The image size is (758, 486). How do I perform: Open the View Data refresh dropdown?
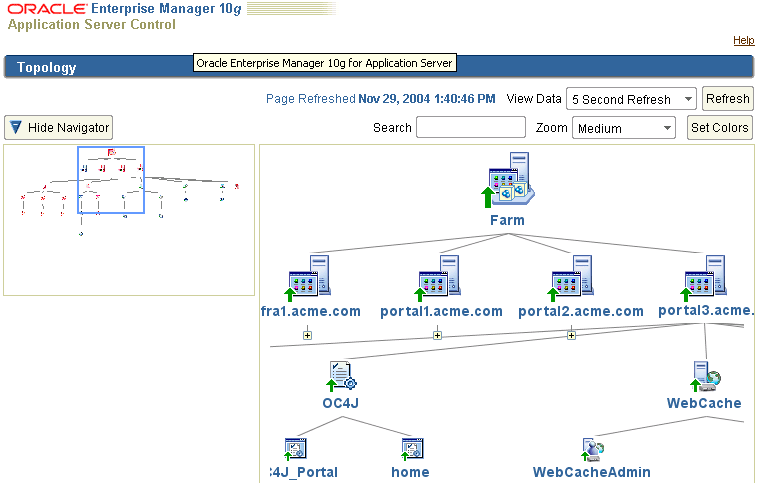(x=631, y=99)
